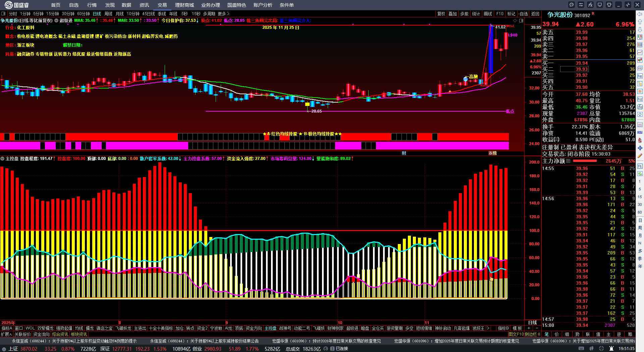Image resolution: width=644 pixels, height=352 pixels.
Task: Expand the 扩展 panel at bottom left
Action: pyautogui.click(x=6, y=334)
